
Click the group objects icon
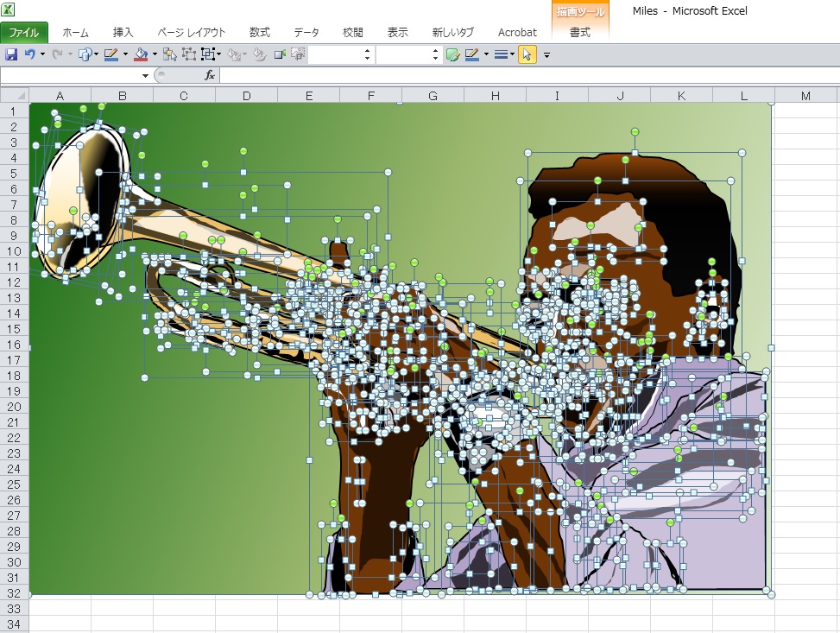point(188,54)
